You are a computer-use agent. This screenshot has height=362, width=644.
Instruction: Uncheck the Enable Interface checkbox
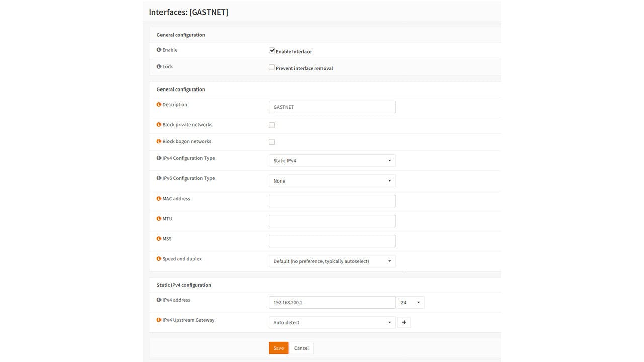272,51
